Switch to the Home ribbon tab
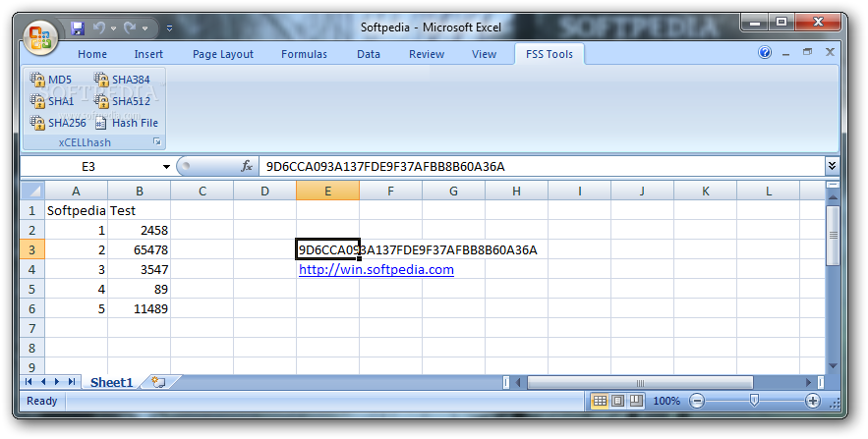Image resolution: width=868 pixels, height=439 pixels. 92,54
